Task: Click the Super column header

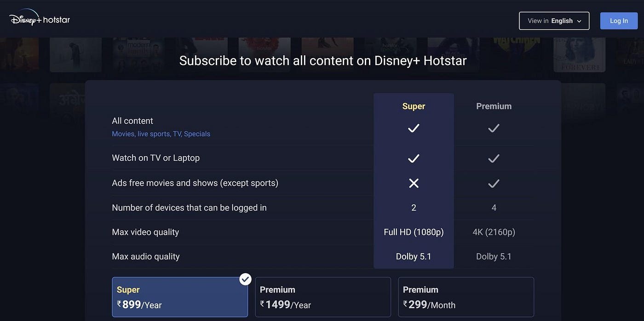Action: click(x=414, y=106)
